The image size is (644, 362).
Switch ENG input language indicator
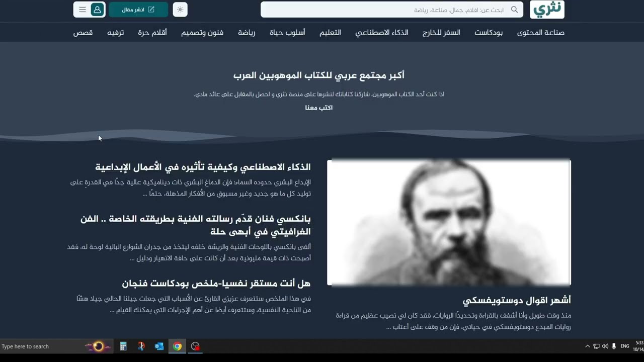coord(625,346)
